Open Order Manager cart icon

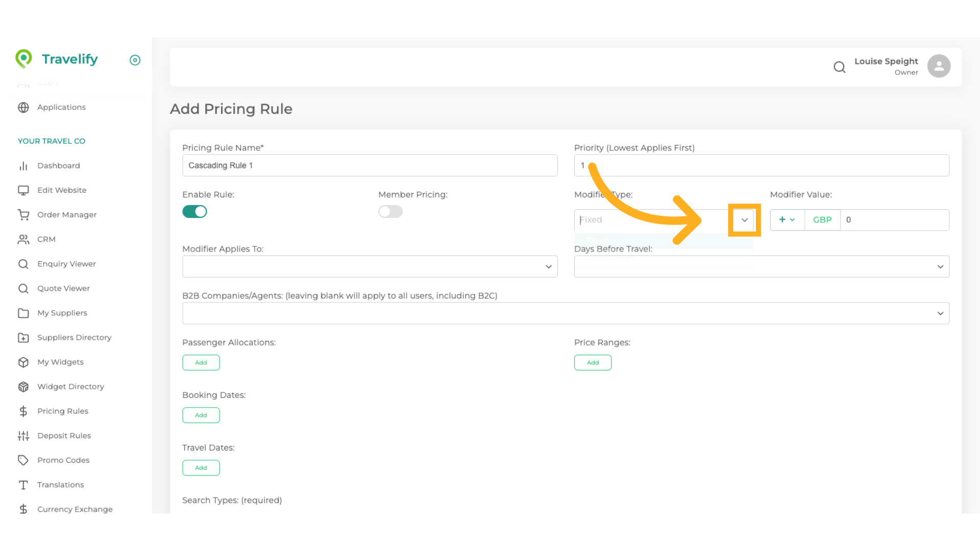(23, 215)
